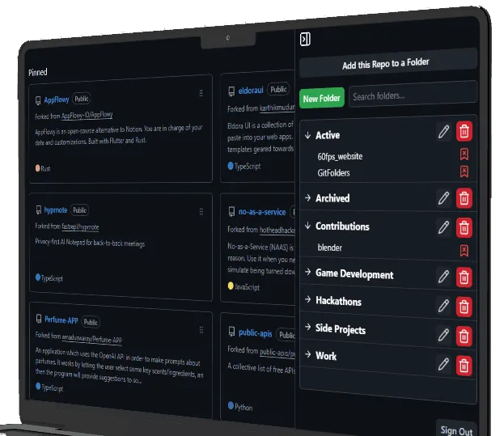Click the public-apis repo book icon
This screenshot has height=436, width=504.
tap(231, 332)
